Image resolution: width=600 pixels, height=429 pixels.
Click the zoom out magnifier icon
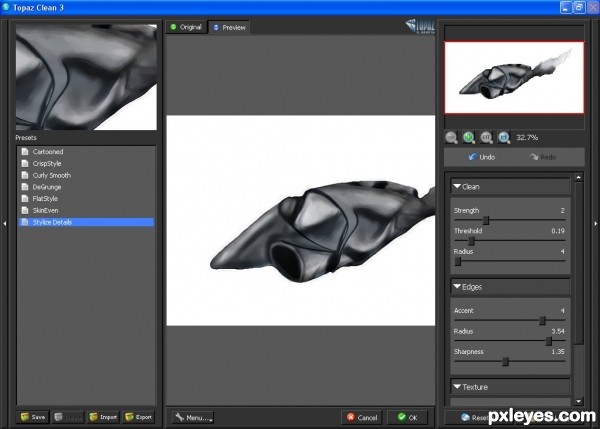pos(451,137)
